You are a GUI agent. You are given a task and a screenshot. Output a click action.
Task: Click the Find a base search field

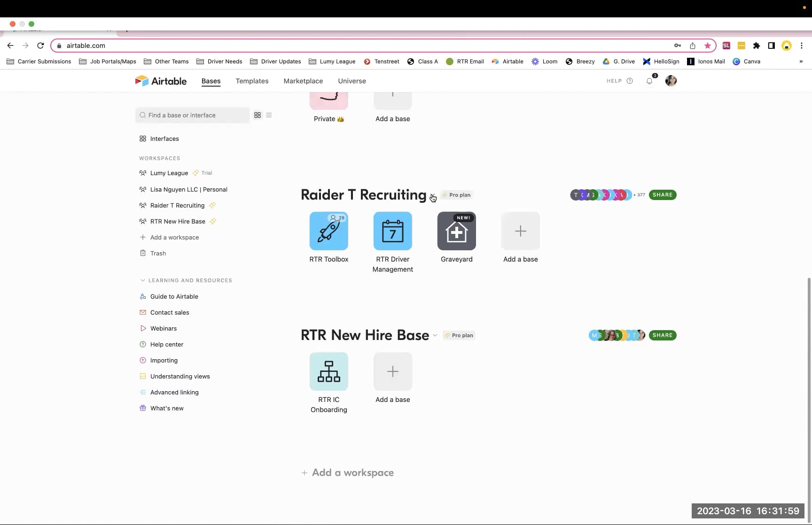click(193, 115)
